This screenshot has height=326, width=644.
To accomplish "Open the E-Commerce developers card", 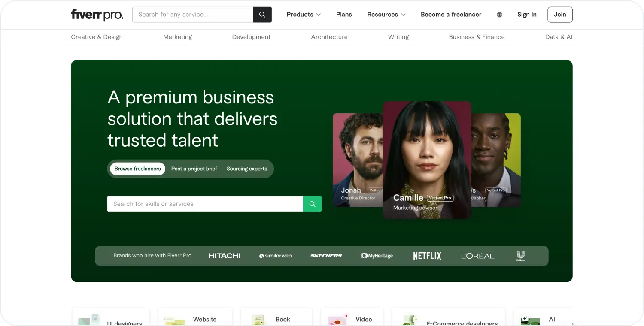I will [449, 317].
